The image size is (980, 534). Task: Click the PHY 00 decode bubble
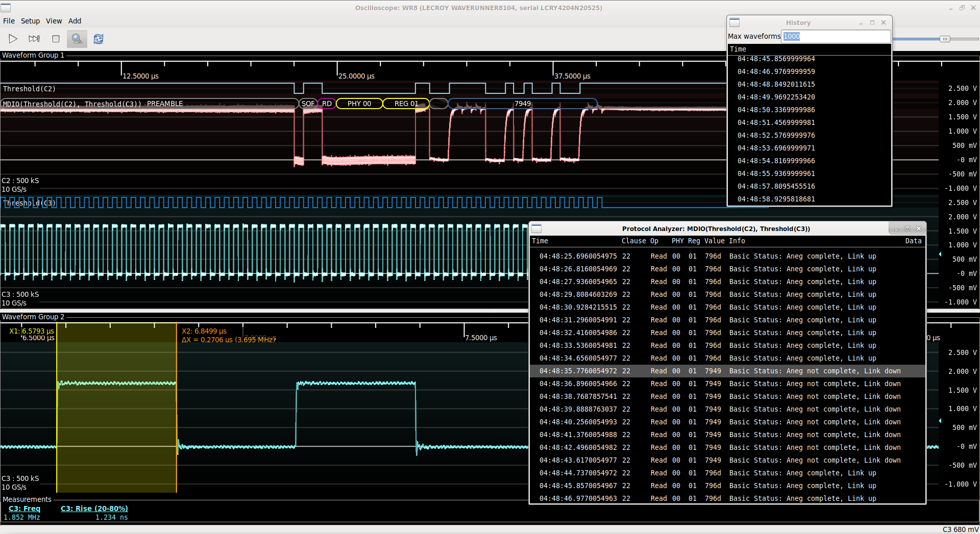point(359,104)
